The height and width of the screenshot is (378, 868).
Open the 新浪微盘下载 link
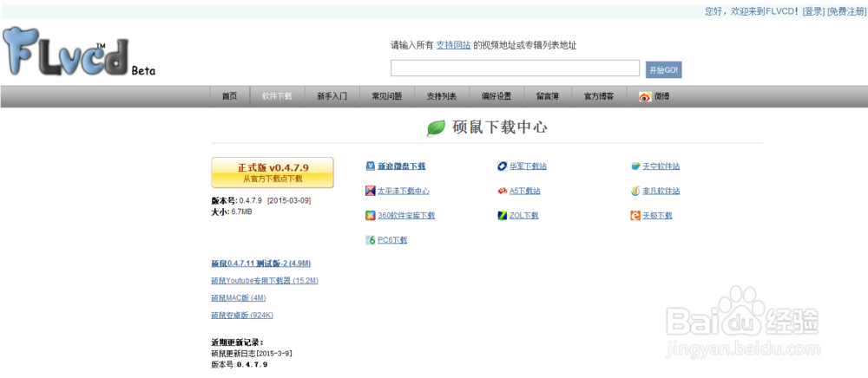click(402, 166)
